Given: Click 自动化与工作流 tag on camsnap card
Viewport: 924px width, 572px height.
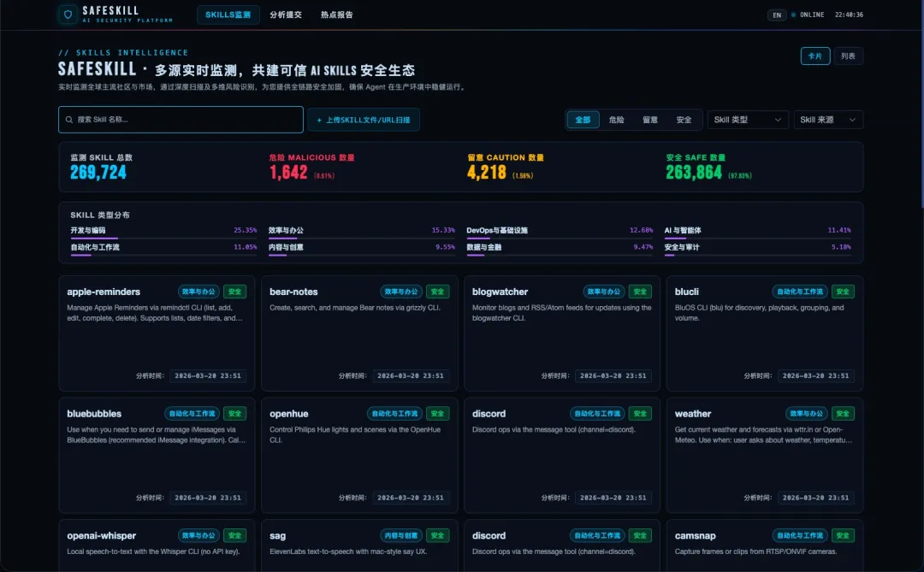Looking at the screenshot, I should pyautogui.click(x=800, y=535).
